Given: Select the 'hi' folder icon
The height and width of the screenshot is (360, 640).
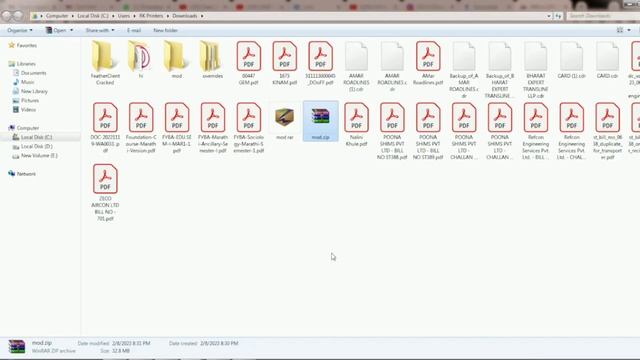Looking at the screenshot, I should click(141, 60).
